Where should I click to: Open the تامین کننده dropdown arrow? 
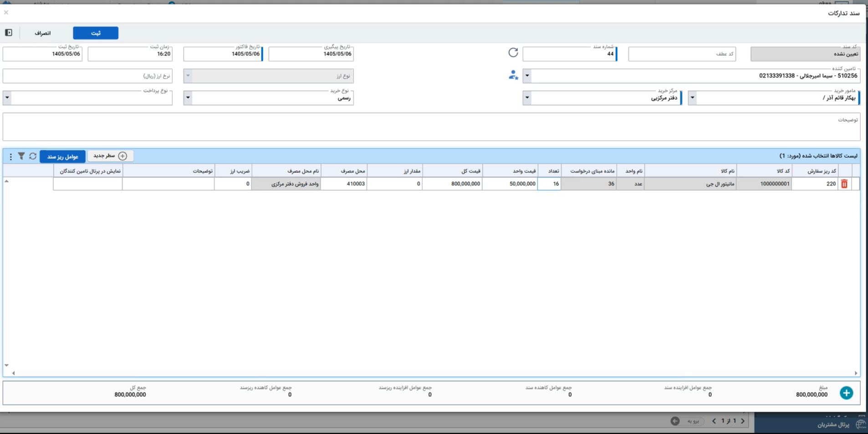[x=527, y=76]
